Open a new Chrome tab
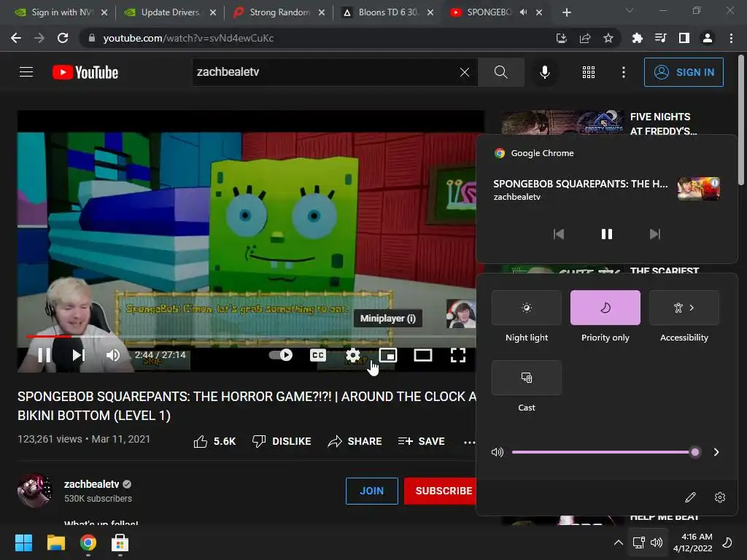Image resolution: width=747 pixels, height=560 pixels. coord(566,12)
